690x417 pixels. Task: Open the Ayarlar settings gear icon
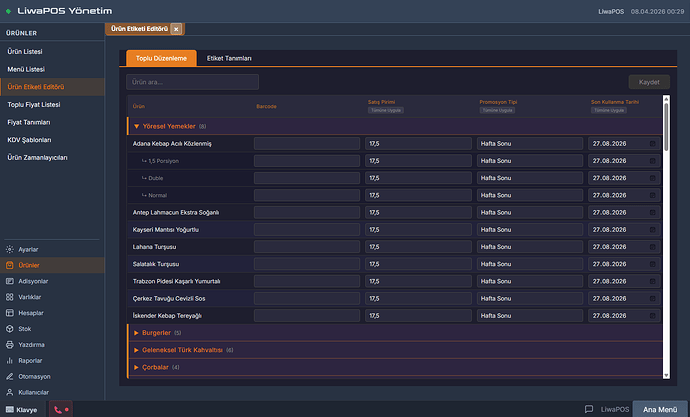(10, 249)
